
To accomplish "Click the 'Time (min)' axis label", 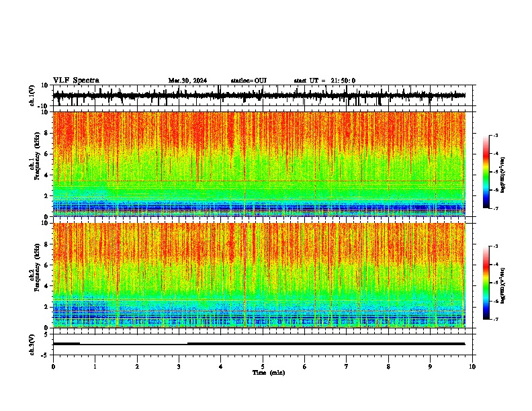I will click(269, 373).
